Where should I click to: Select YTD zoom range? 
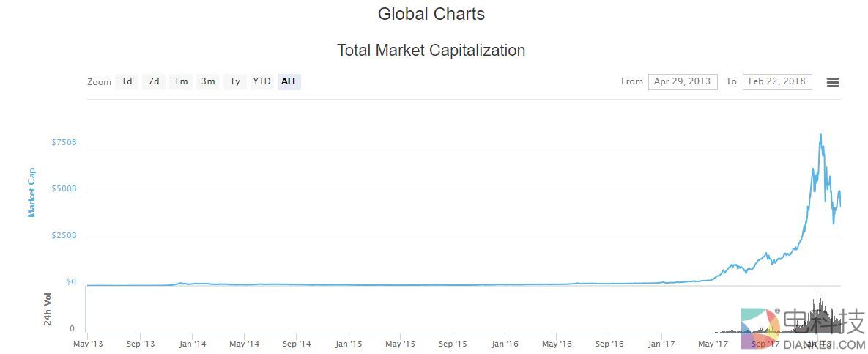(261, 81)
